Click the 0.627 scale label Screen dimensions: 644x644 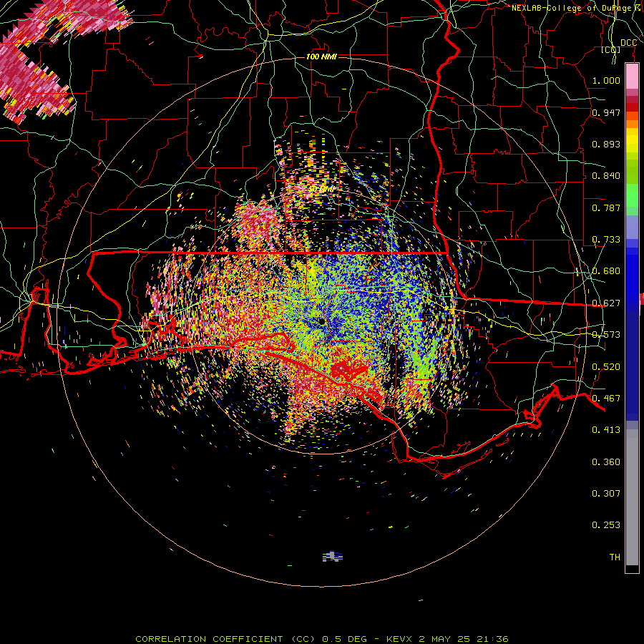tap(606, 303)
